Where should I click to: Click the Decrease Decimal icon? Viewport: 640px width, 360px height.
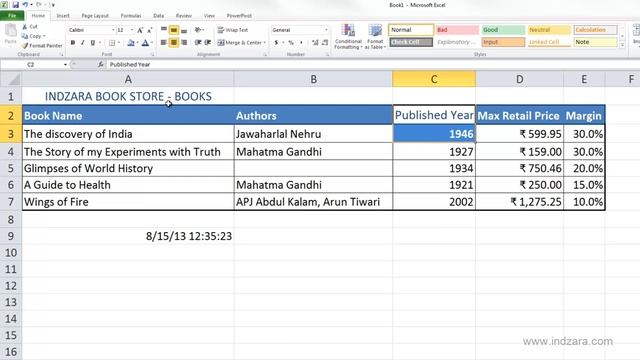click(x=325, y=42)
